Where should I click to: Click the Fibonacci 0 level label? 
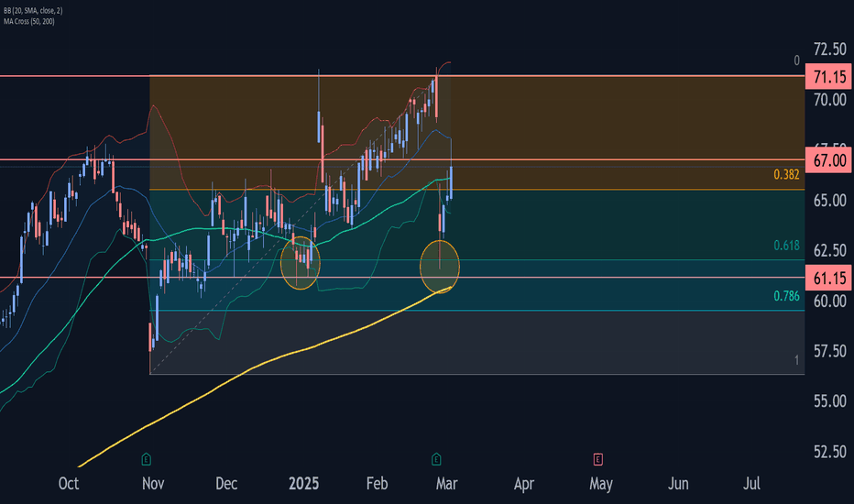pyautogui.click(x=797, y=60)
